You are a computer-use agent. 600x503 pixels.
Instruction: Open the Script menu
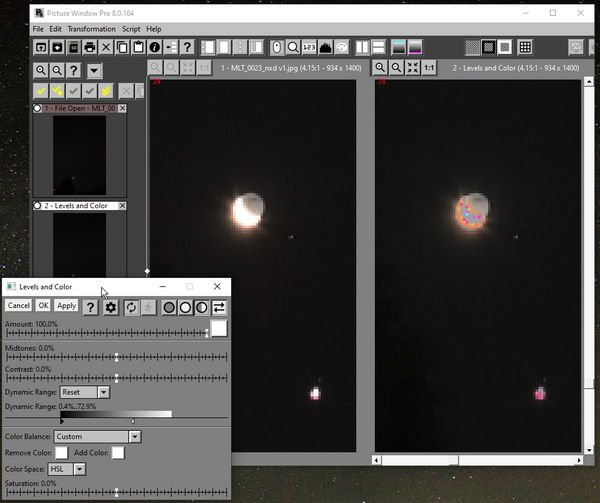131,29
